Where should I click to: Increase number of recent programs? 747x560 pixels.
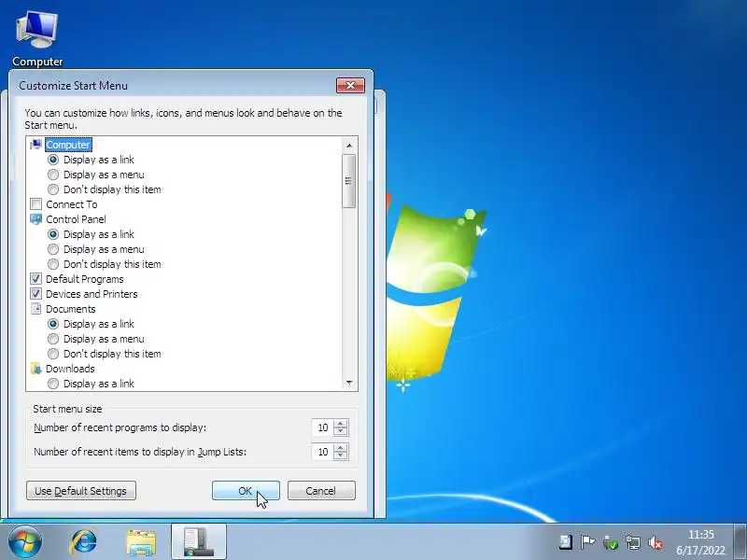(341, 424)
